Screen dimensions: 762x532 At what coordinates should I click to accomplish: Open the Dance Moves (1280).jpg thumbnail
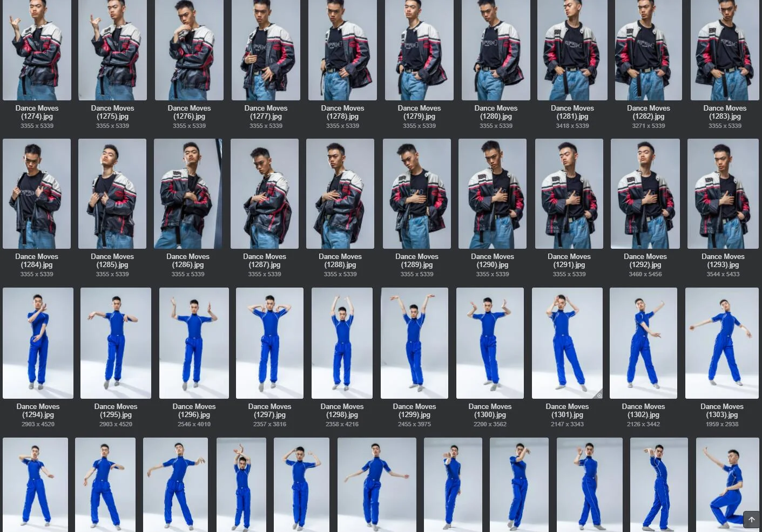click(496, 50)
